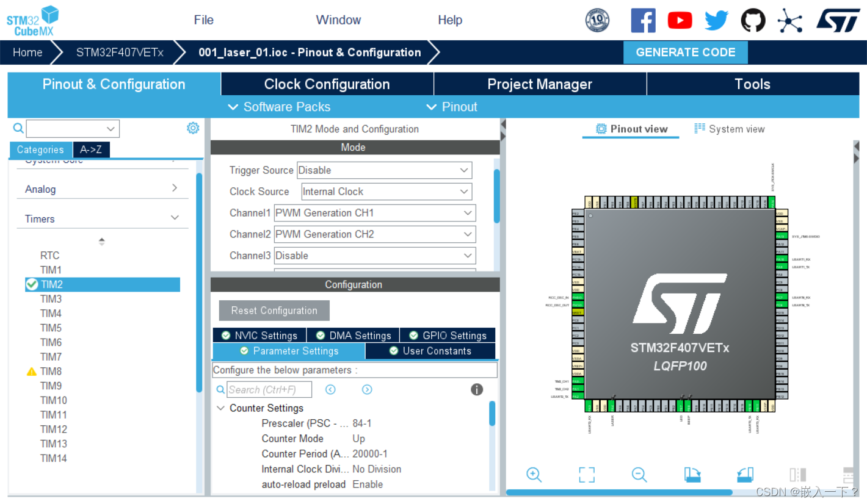Image resolution: width=867 pixels, height=504 pixels.
Task: Open the Channel1 PWM Generation dropdown
Action: pos(374,213)
